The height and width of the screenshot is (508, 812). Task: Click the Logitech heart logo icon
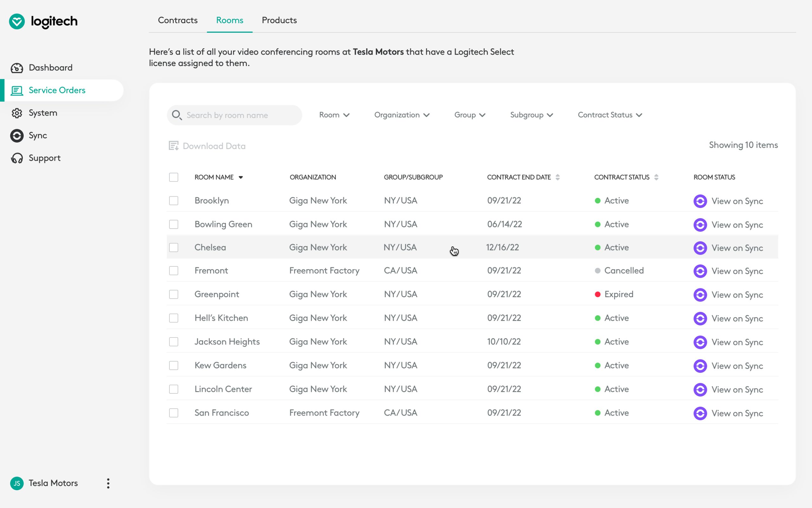17,22
